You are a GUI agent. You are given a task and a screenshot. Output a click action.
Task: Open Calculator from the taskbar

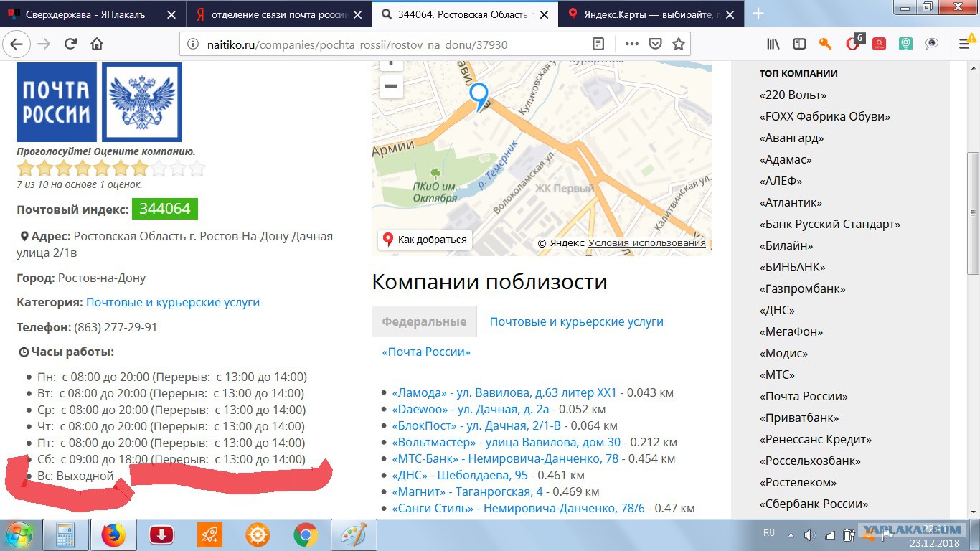(65, 535)
